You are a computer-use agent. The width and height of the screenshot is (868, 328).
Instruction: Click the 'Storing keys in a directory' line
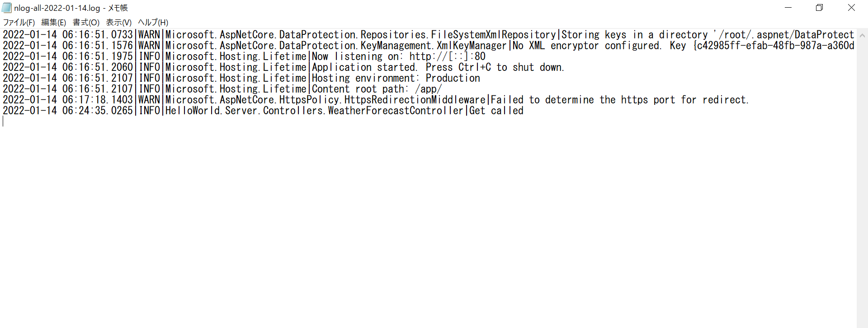click(x=429, y=35)
